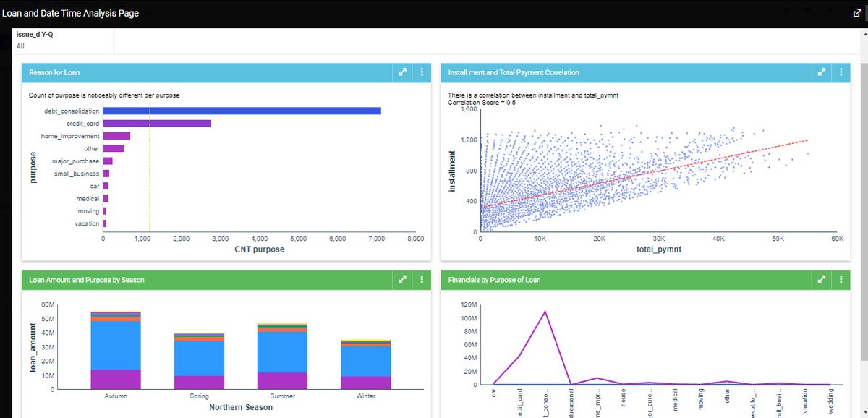Expand the Installment and Total Payment Correlation widget
Screen dimensions: 868x418
pyautogui.click(x=821, y=72)
